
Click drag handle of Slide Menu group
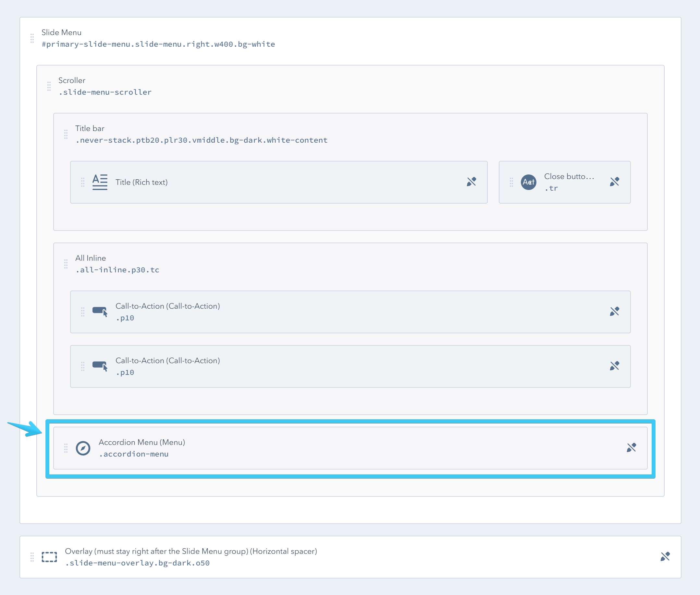tap(32, 38)
